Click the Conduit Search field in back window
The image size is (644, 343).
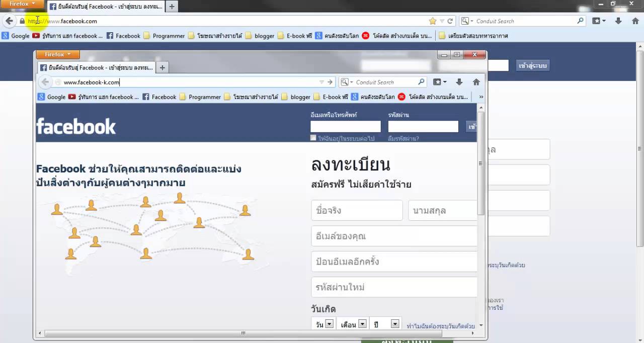tap(524, 21)
